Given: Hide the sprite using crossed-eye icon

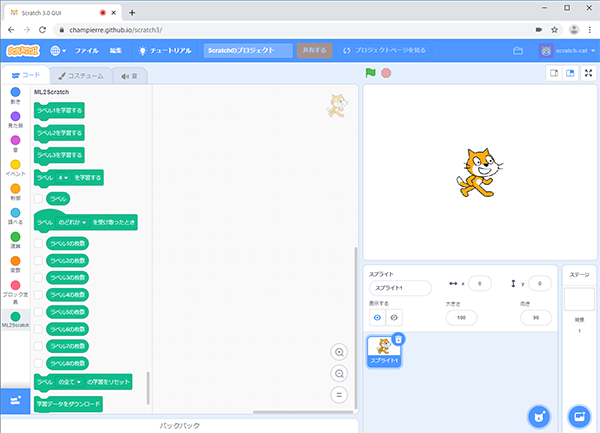Looking at the screenshot, I should pos(394,317).
